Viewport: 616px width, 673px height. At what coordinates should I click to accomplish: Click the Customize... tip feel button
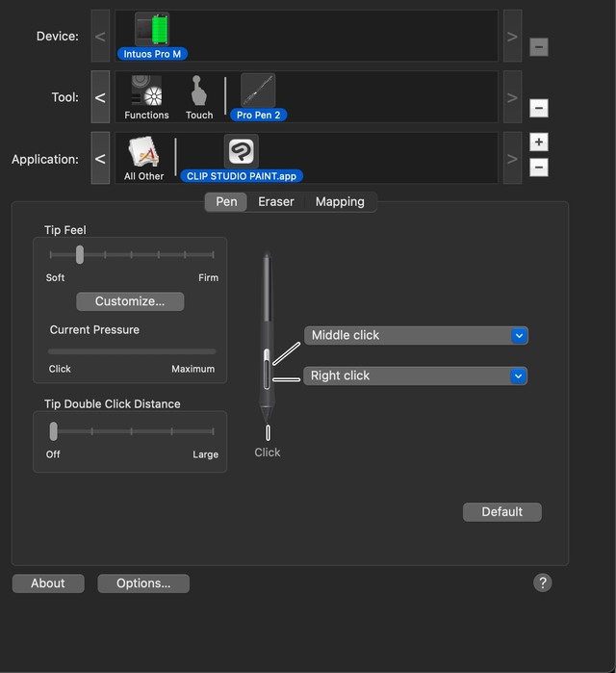[130, 301]
